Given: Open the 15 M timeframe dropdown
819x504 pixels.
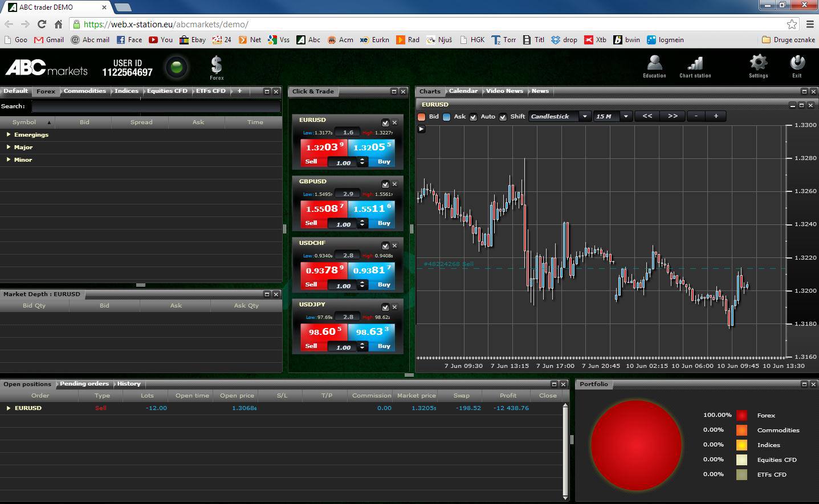Looking at the screenshot, I should click(613, 116).
